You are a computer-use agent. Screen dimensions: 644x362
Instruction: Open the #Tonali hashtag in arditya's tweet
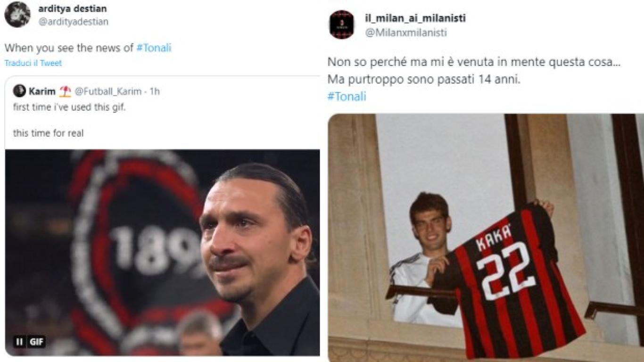[154, 48]
